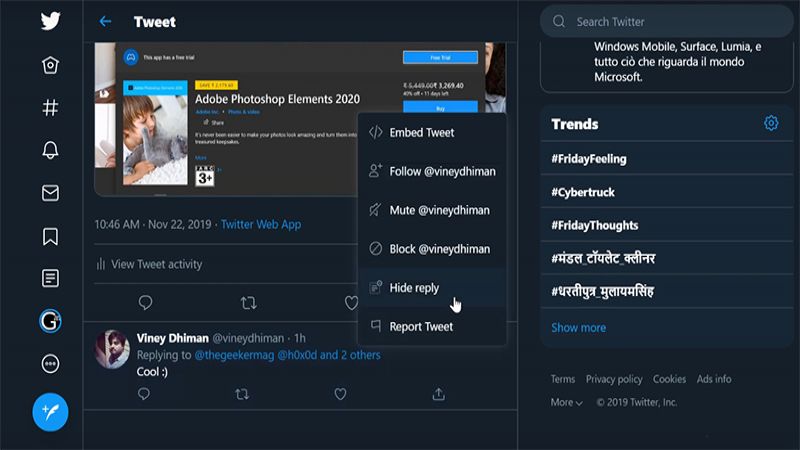This screenshot has width=800, height=450.
Task: Open the Notifications bell
Action: click(x=51, y=150)
